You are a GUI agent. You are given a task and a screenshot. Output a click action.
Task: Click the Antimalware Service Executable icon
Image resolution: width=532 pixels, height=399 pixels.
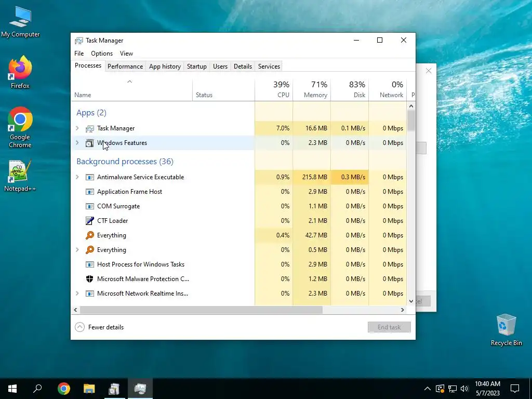pyautogui.click(x=89, y=177)
